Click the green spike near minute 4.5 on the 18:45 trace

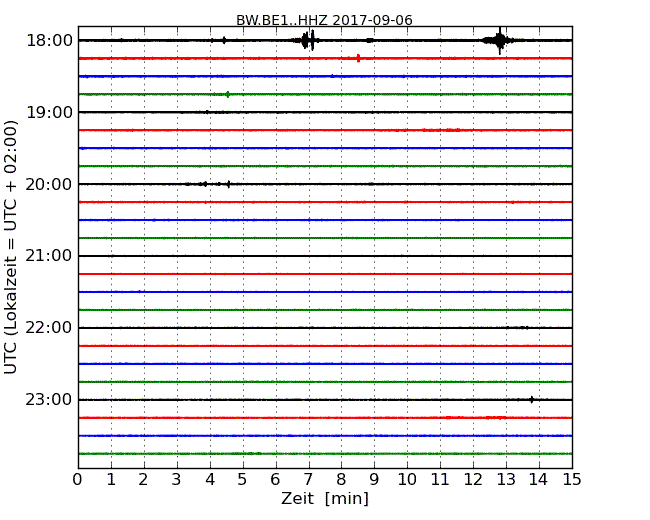click(228, 94)
